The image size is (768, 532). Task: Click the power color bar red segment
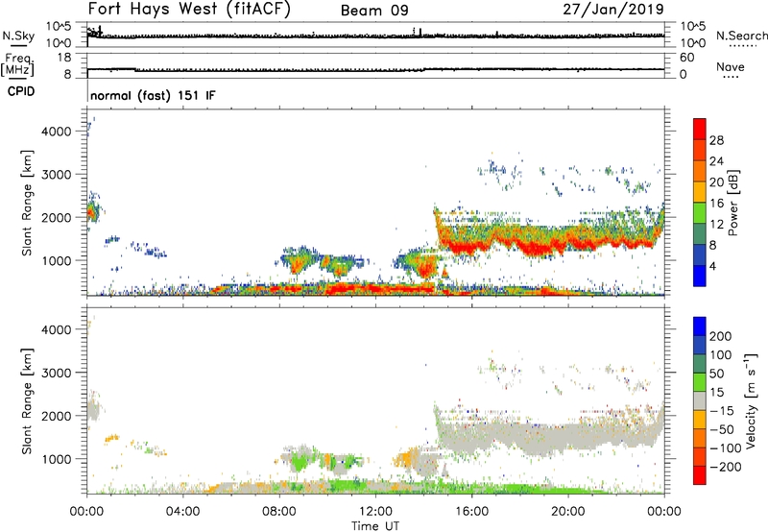pyautogui.click(x=700, y=129)
